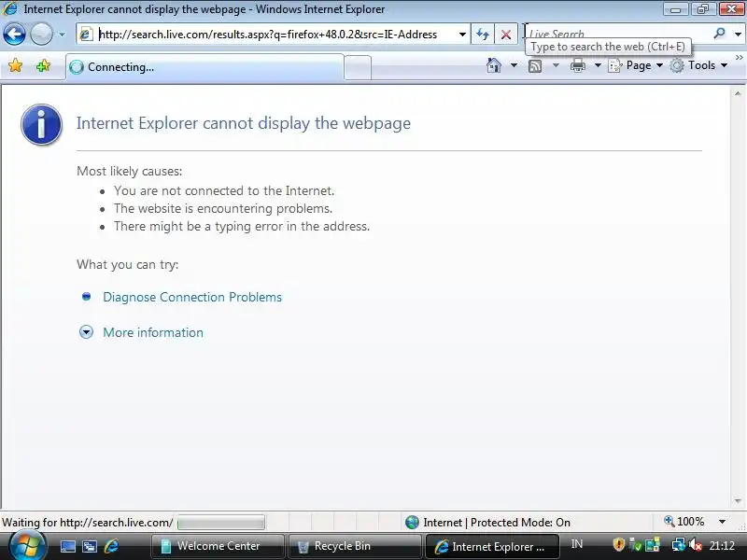Switch to Welcome Center taskbar button
The height and width of the screenshot is (560, 747).
[218, 546]
